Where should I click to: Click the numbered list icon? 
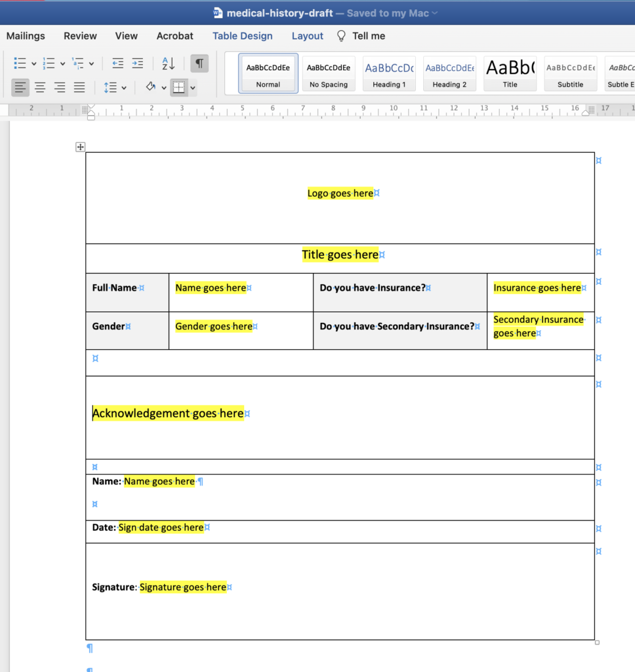click(x=49, y=64)
